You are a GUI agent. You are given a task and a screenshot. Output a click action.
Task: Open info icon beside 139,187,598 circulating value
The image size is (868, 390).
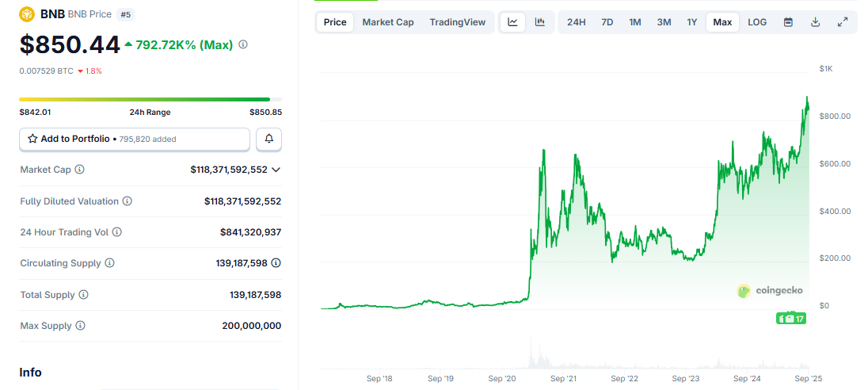click(x=276, y=263)
